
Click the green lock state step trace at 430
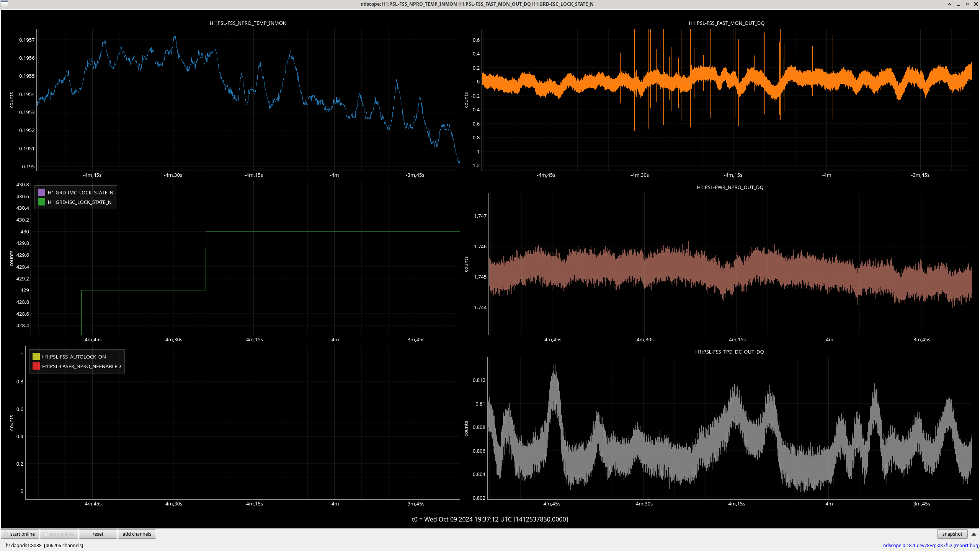[x=333, y=231]
